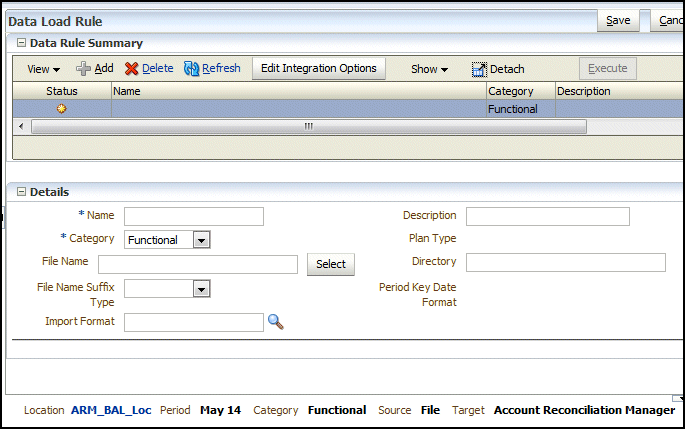
Task: Collapse the Data Rule Summary section
Action: pyautogui.click(x=21, y=43)
